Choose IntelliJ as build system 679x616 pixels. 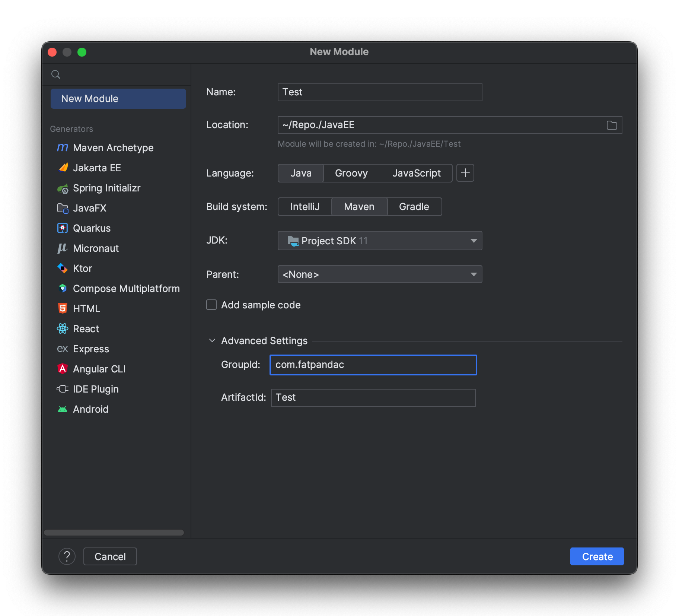(x=305, y=207)
